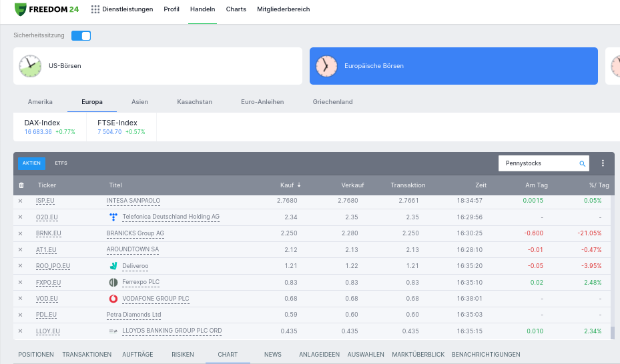Remove FXPO.EU row with its X icon
620x364 pixels.
[x=20, y=282]
